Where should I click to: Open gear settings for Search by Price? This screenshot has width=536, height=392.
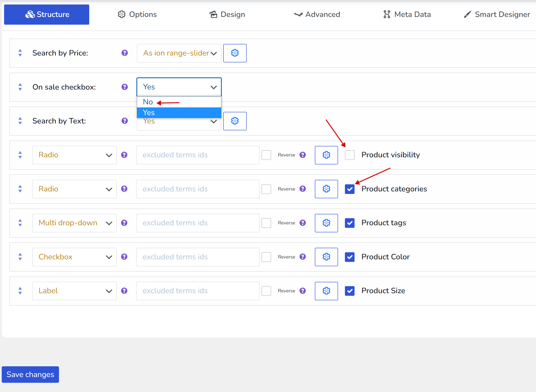tap(235, 53)
